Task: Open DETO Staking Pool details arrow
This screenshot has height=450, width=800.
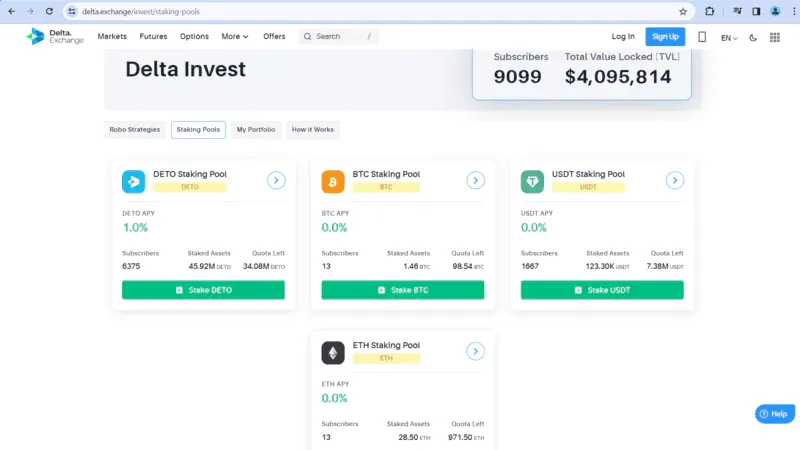Action: (x=276, y=180)
